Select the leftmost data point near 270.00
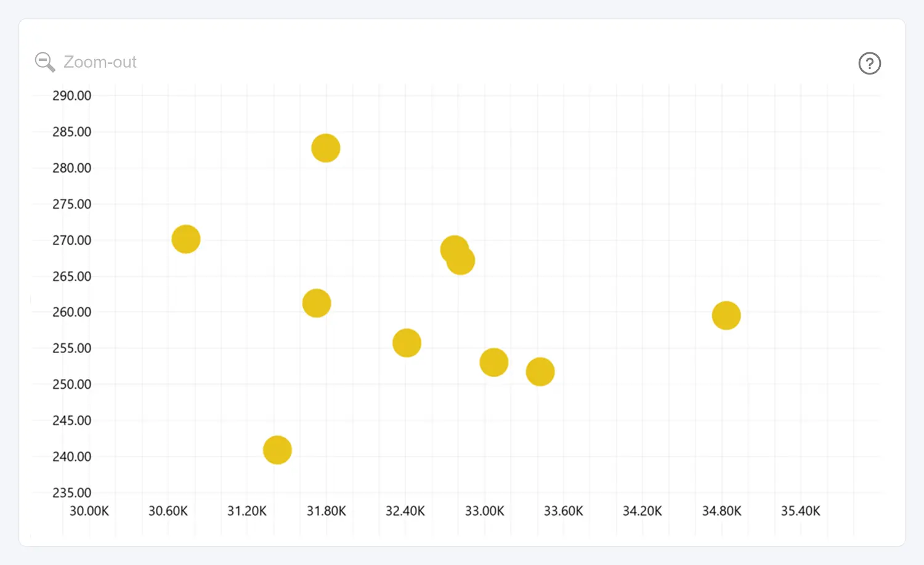 coord(185,239)
